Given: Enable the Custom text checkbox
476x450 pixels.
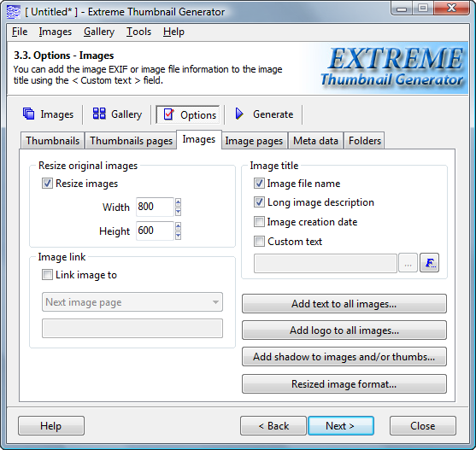Looking at the screenshot, I should 259,242.
